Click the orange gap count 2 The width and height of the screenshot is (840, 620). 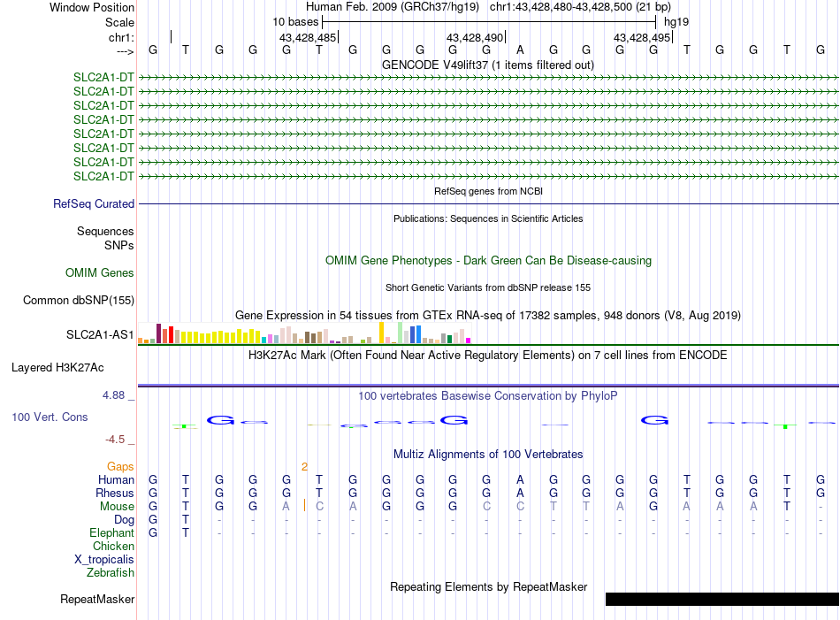[x=304, y=467]
